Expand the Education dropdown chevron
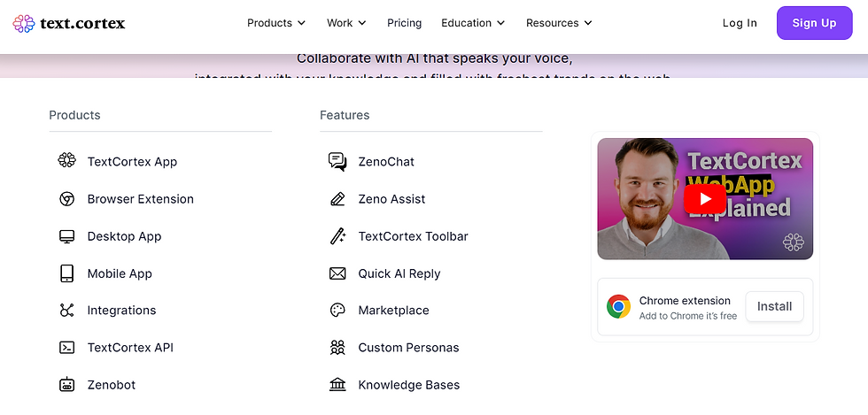This screenshot has width=868, height=415. coord(501,23)
